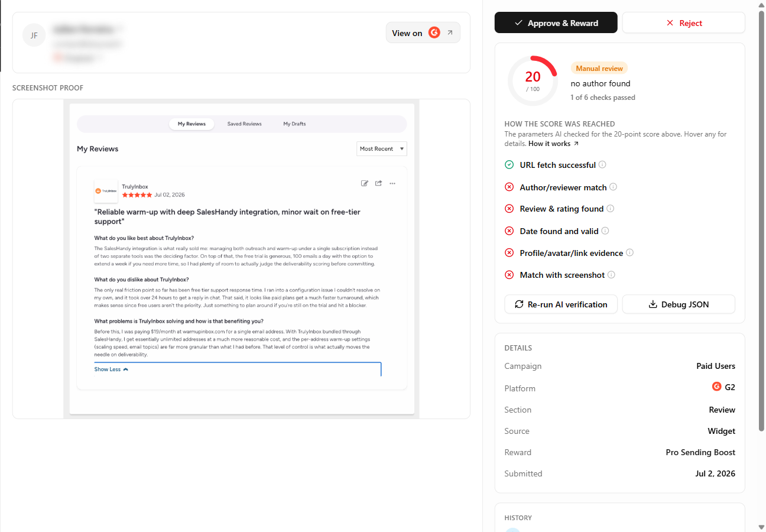The width and height of the screenshot is (766, 532).
Task: Click "What do you like best about TrulyInbox?"
Action: pyautogui.click(x=144, y=238)
